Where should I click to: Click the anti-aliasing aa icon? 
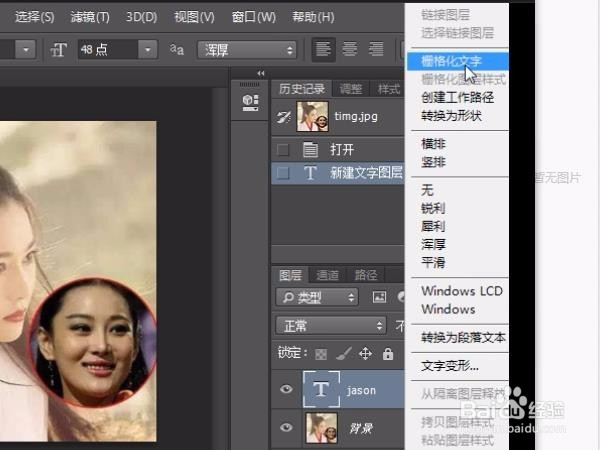pyautogui.click(x=177, y=49)
